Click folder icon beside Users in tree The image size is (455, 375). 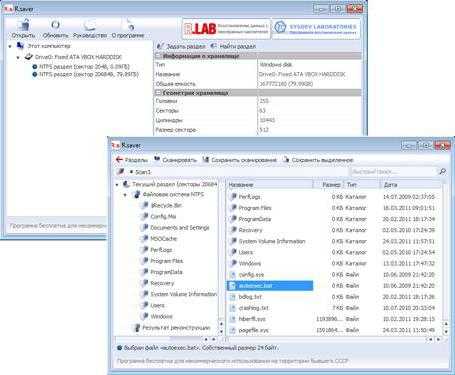[x=144, y=305]
